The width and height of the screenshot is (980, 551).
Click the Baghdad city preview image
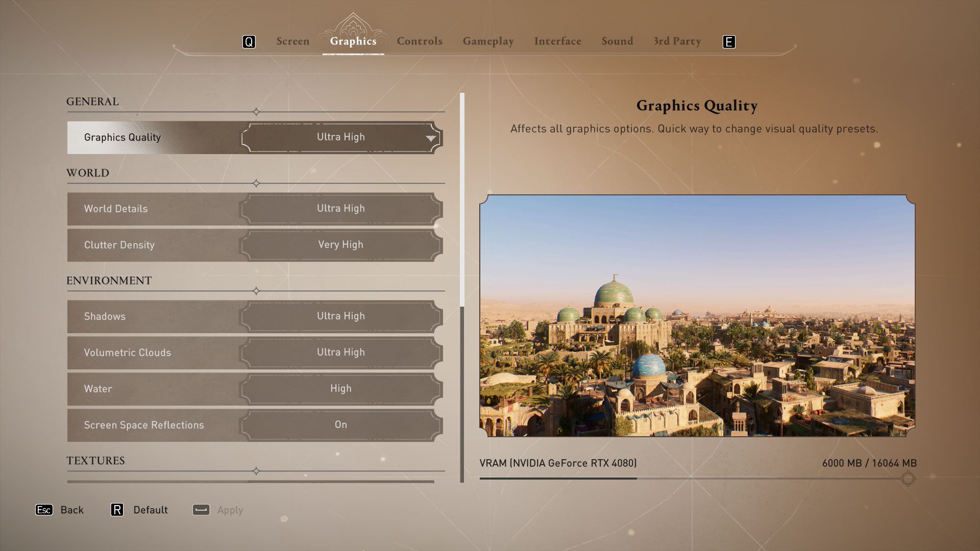click(697, 315)
